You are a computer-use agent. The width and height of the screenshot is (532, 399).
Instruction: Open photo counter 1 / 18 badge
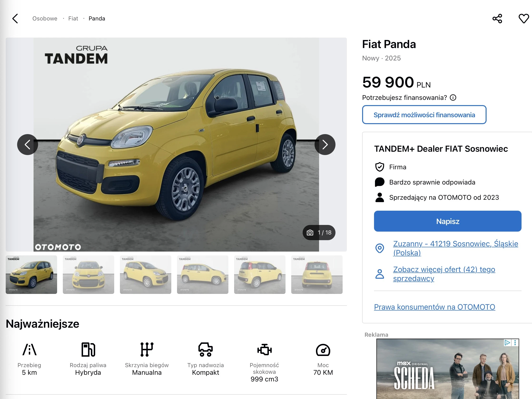point(319,232)
